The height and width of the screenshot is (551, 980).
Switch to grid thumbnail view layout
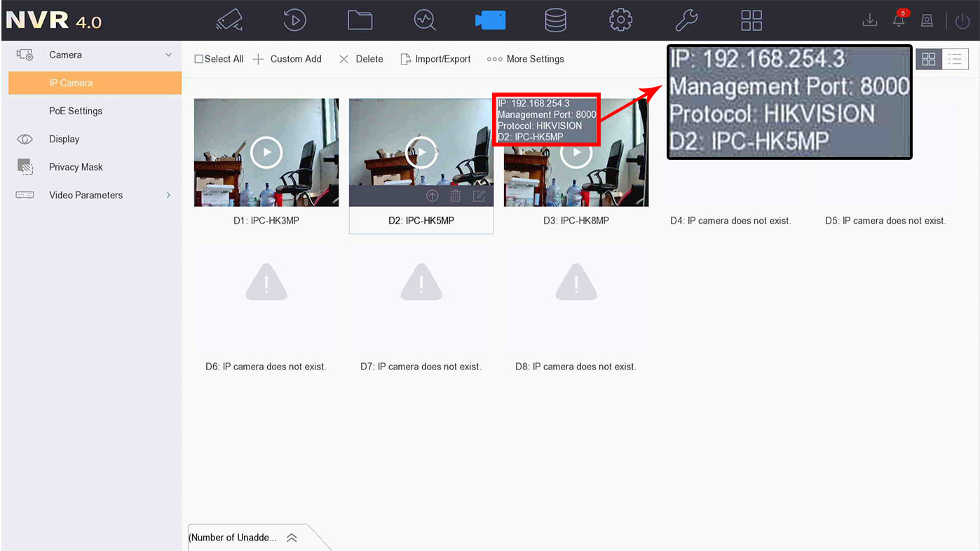(929, 59)
